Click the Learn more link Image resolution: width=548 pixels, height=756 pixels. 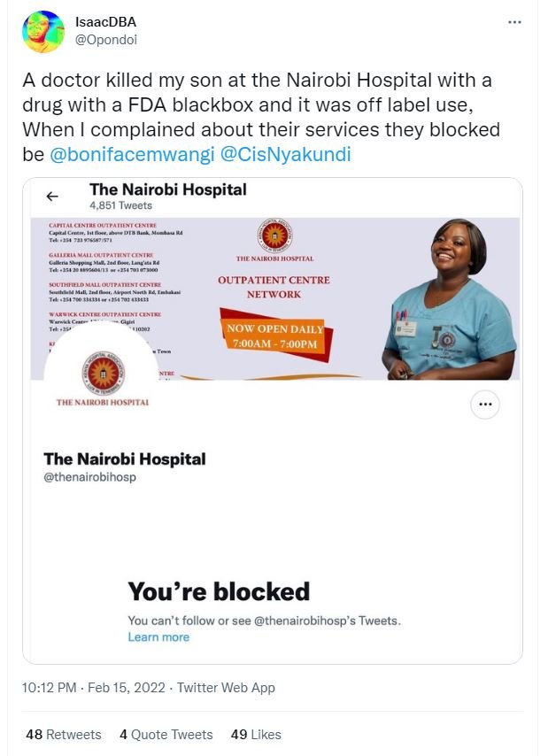158,636
